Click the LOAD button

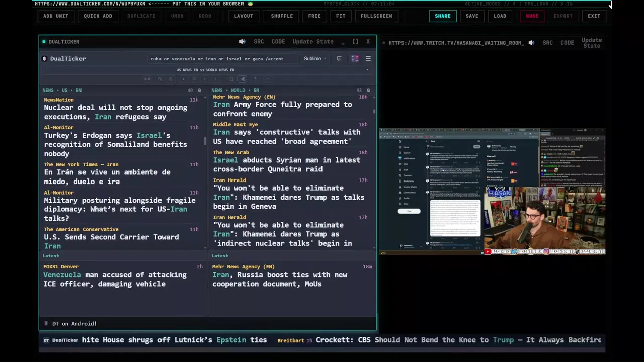pos(500,16)
